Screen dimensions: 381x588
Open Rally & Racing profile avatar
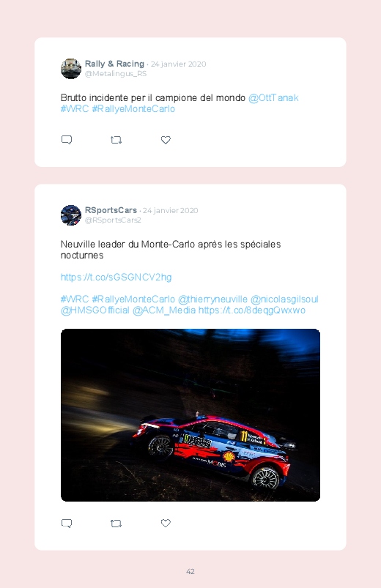71,69
